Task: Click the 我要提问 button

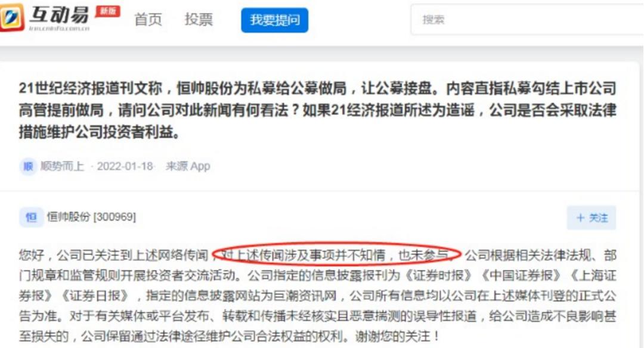Action: pyautogui.click(x=274, y=20)
